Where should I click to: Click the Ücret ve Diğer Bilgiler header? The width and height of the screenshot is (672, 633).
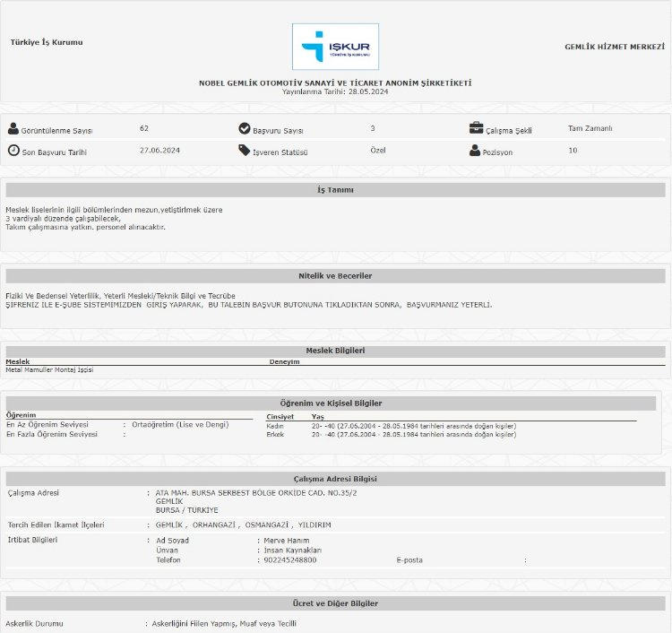pyautogui.click(x=335, y=603)
